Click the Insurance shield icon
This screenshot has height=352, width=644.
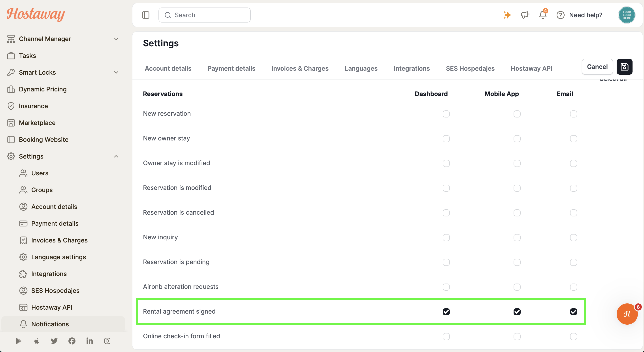point(11,106)
